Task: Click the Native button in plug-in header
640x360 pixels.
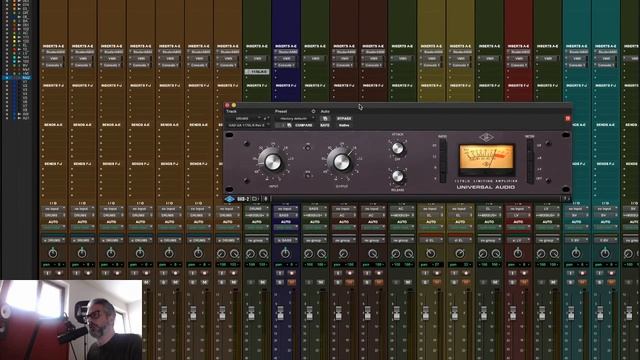Action: [344, 125]
